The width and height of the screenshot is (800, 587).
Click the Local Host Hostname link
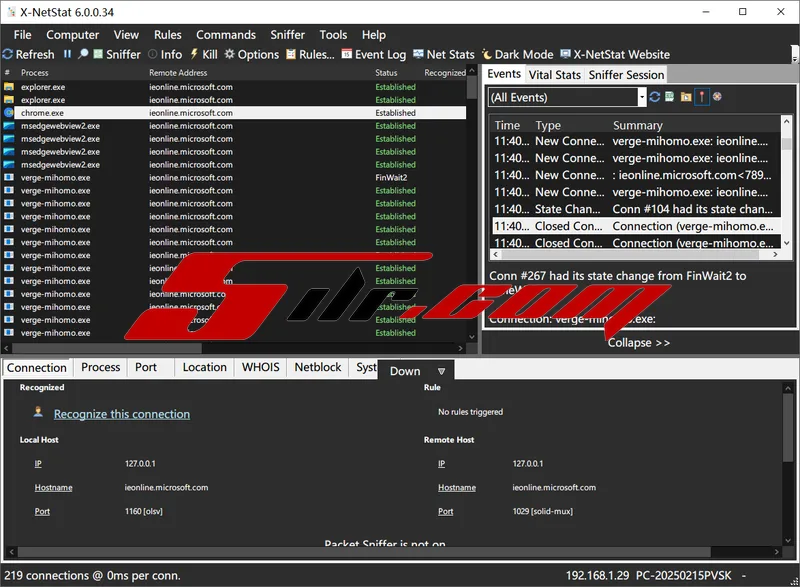(54, 488)
